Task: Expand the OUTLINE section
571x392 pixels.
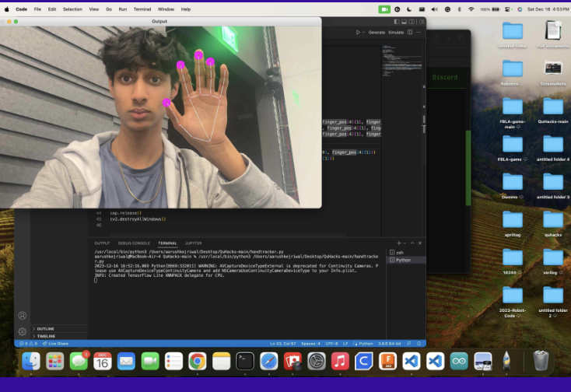Action: 59,329
